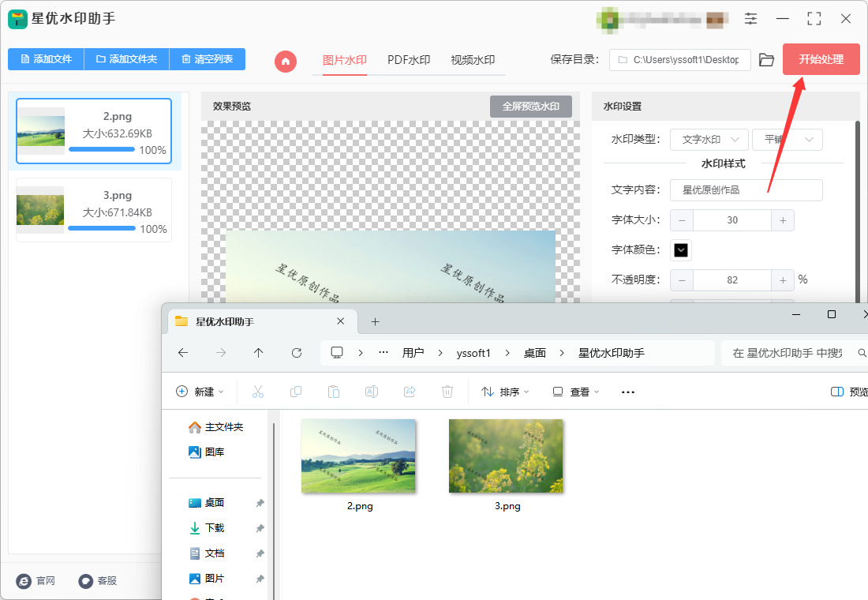Go up one folder in File Explorer
This screenshot has width=868, height=600.
coord(259,353)
